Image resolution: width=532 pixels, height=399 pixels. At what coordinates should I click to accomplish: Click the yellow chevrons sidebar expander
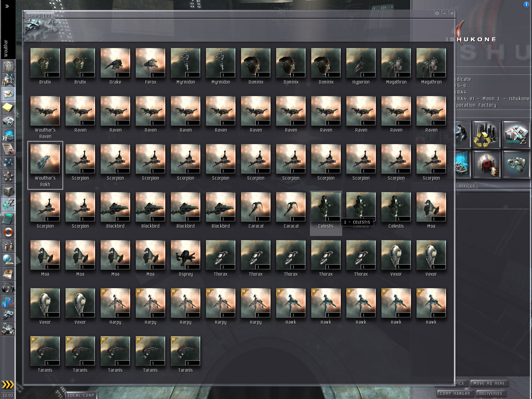pyautogui.click(x=8, y=384)
